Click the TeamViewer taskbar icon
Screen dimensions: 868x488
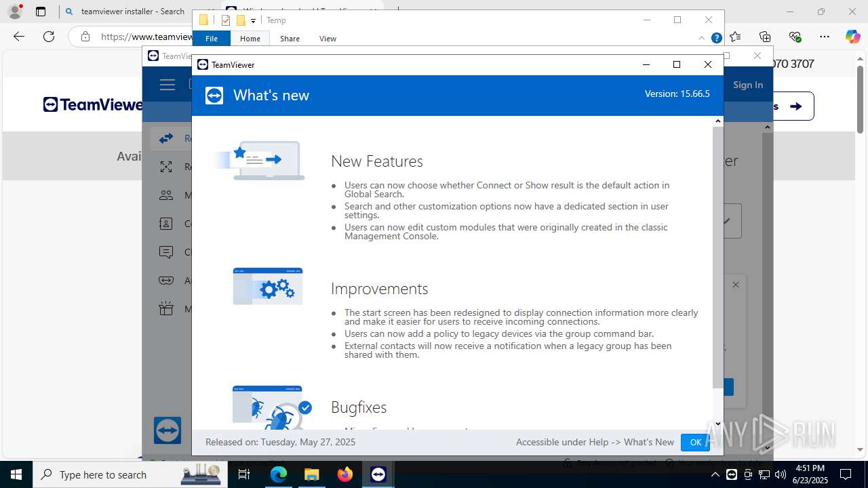(378, 474)
